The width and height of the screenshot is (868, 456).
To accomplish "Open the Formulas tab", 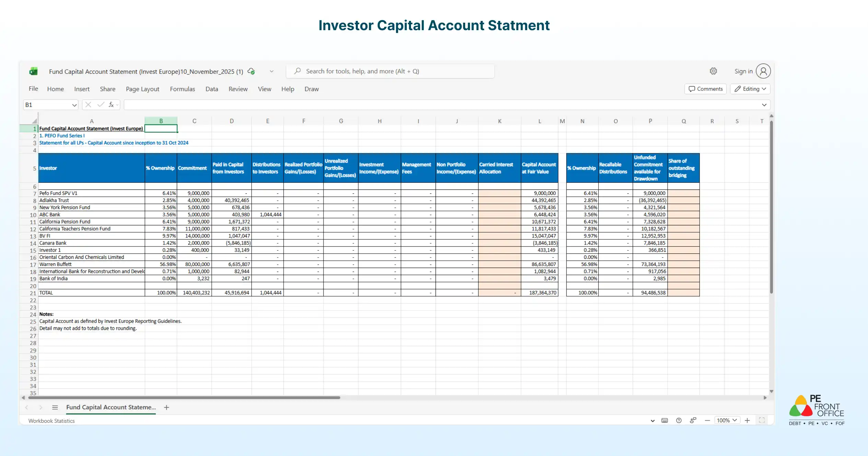I will tap(182, 89).
